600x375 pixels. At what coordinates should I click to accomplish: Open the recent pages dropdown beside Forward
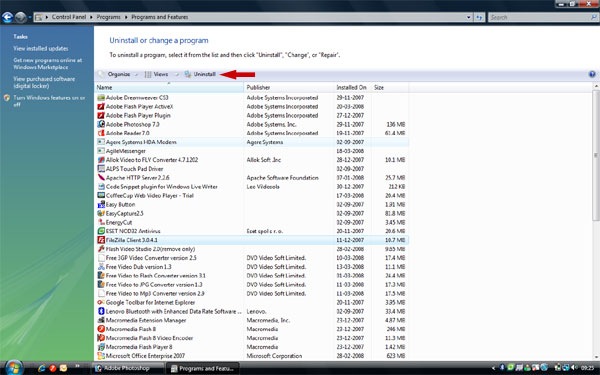click(x=30, y=17)
